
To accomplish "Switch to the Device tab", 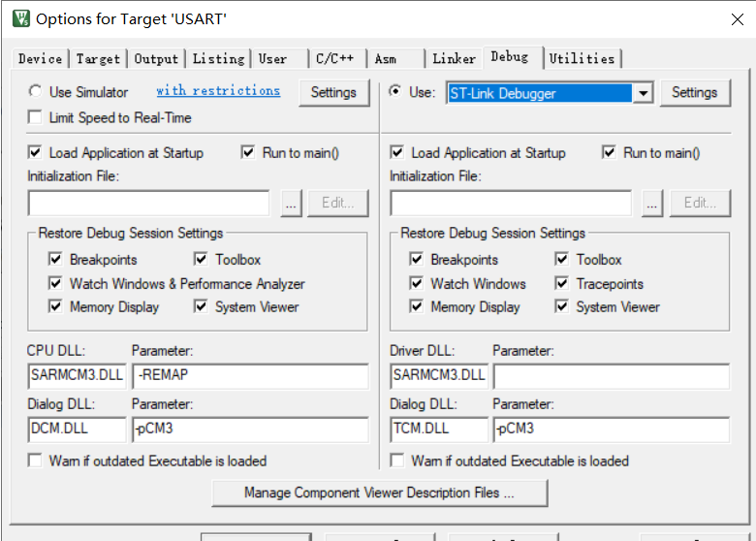I will coord(40,59).
